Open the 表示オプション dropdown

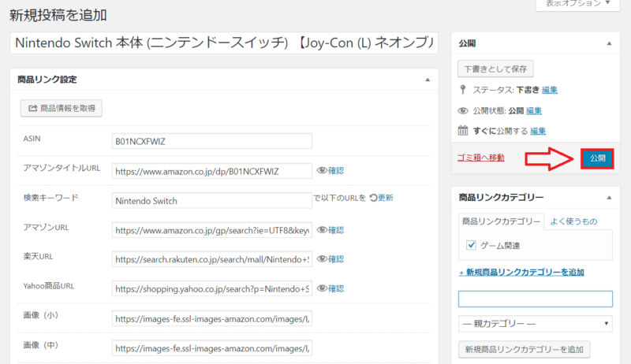578,4
